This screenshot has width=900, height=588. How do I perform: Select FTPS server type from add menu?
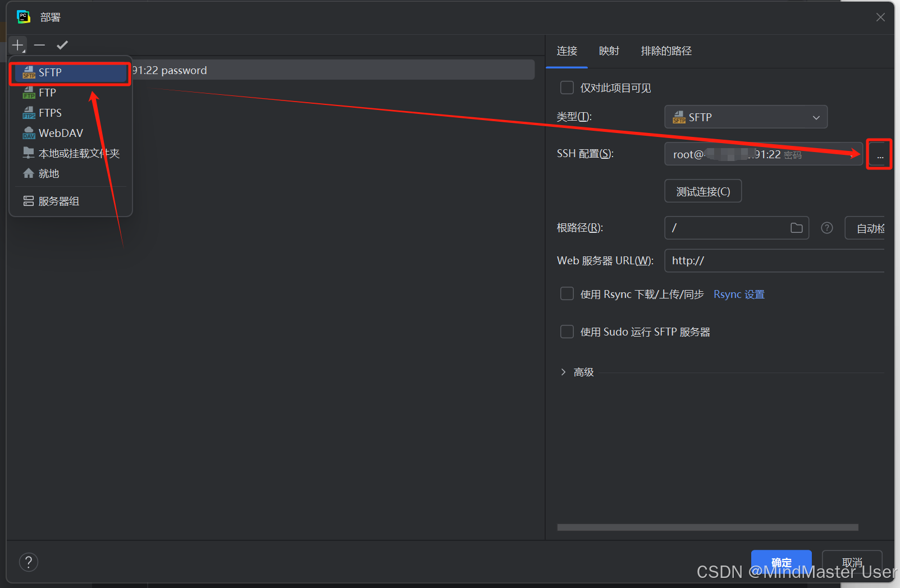point(51,112)
